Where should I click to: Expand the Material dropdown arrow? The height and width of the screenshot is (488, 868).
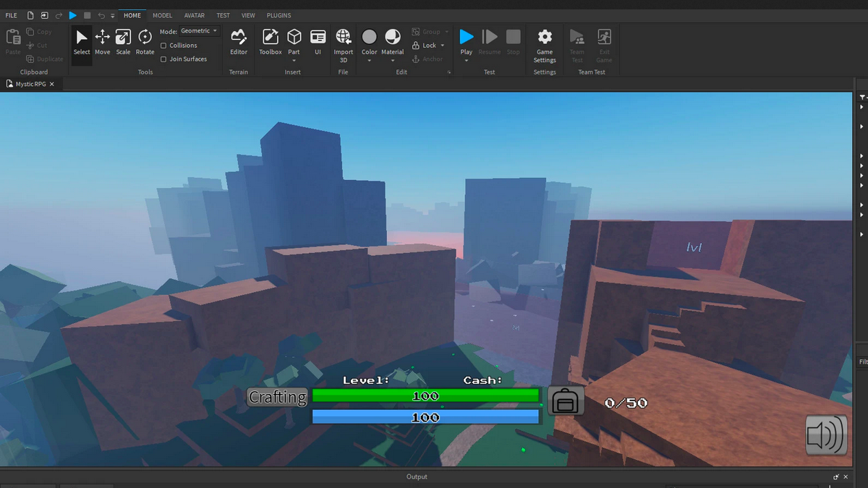393,61
